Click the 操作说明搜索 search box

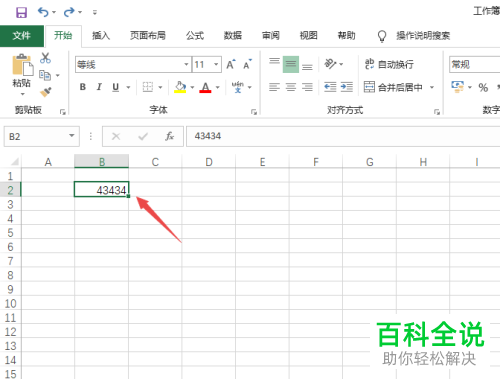(x=423, y=36)
